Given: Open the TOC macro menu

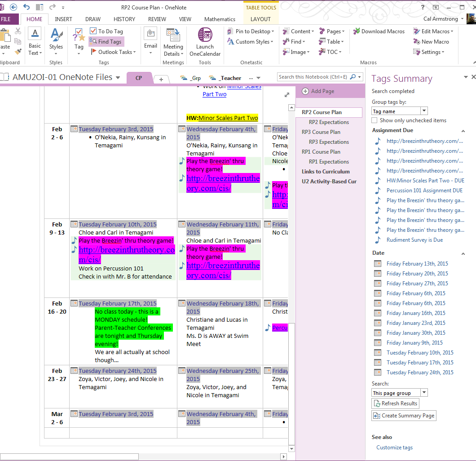Looking at the screenshot, I should point(330,52).
